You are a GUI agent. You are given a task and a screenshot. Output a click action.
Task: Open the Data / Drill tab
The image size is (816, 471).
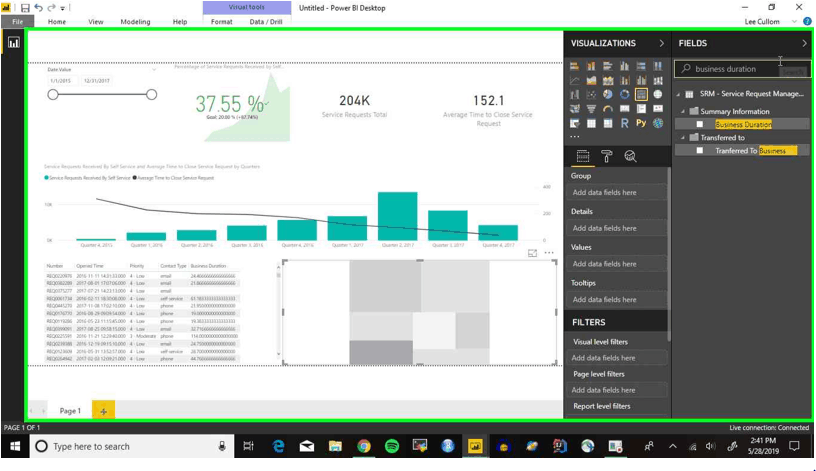pyautogui.click(x=266, y=21)
